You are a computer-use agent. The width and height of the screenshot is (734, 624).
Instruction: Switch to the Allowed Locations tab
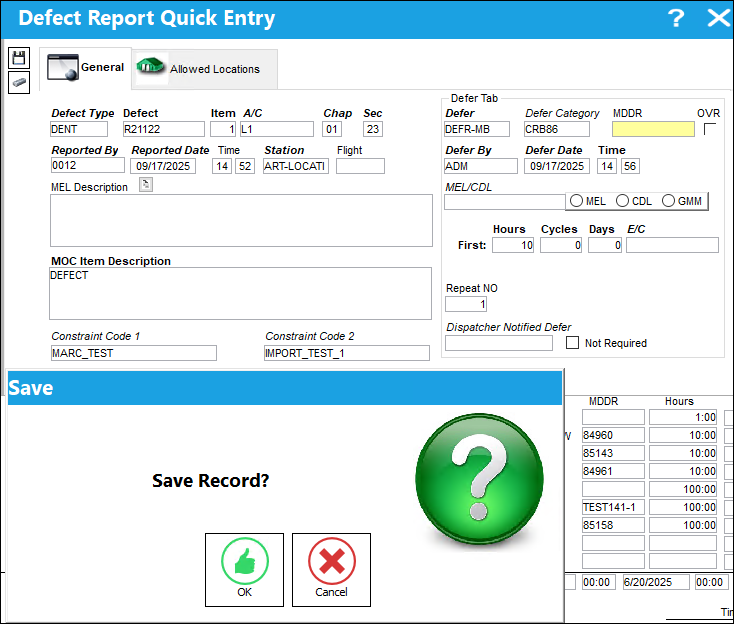pyautogui.click(x=205, y=69)
